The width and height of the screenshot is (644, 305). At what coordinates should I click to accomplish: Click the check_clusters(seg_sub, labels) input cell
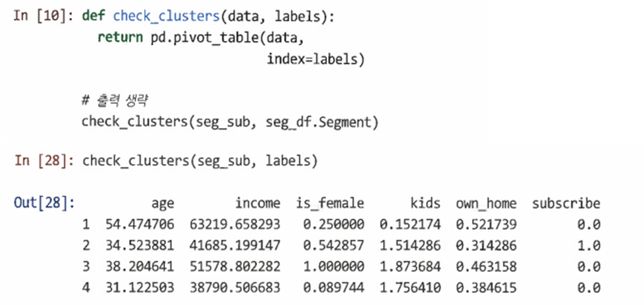click(200, 160)
